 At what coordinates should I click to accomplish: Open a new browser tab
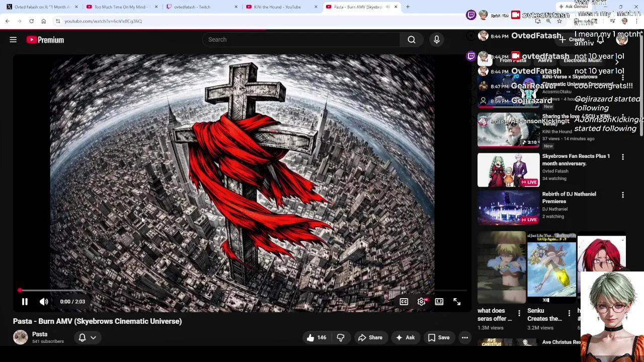pyautogui.click(x=408, y=7)
